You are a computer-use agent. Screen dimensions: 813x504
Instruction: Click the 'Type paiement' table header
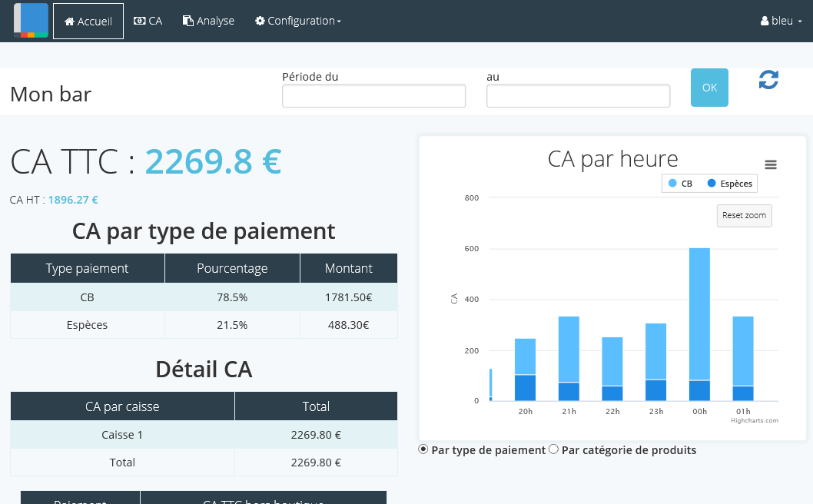point(88,268)
